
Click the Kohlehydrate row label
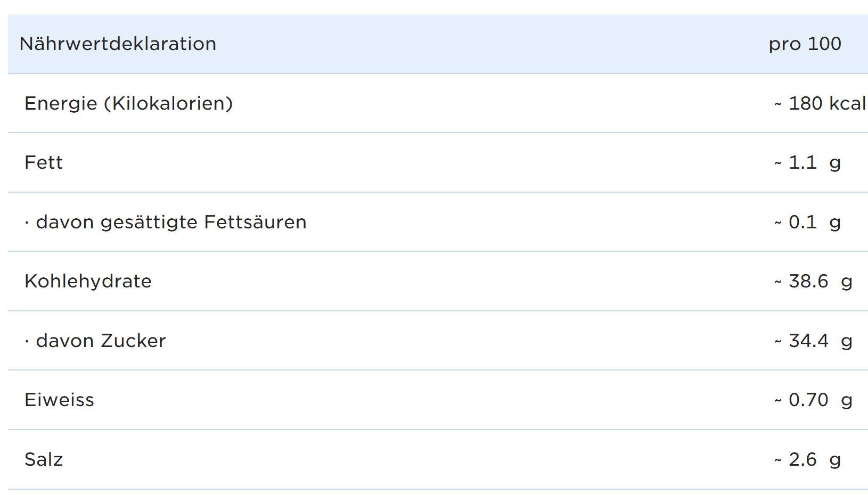tap(88, 281)
